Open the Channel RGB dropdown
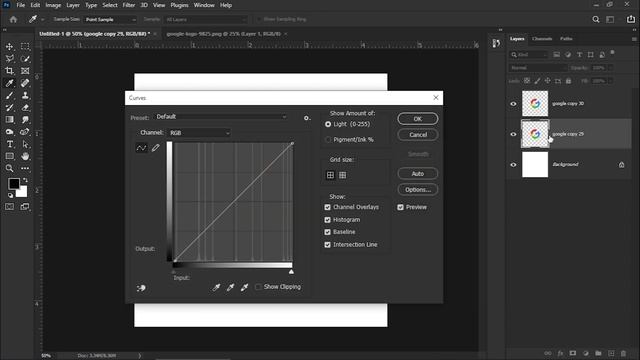The width and height of the screenshot is (640, 360). [x=199, y=133]
